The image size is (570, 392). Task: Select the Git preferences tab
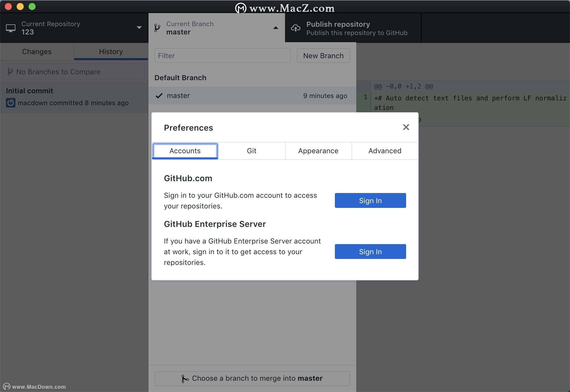coord(252,151)
